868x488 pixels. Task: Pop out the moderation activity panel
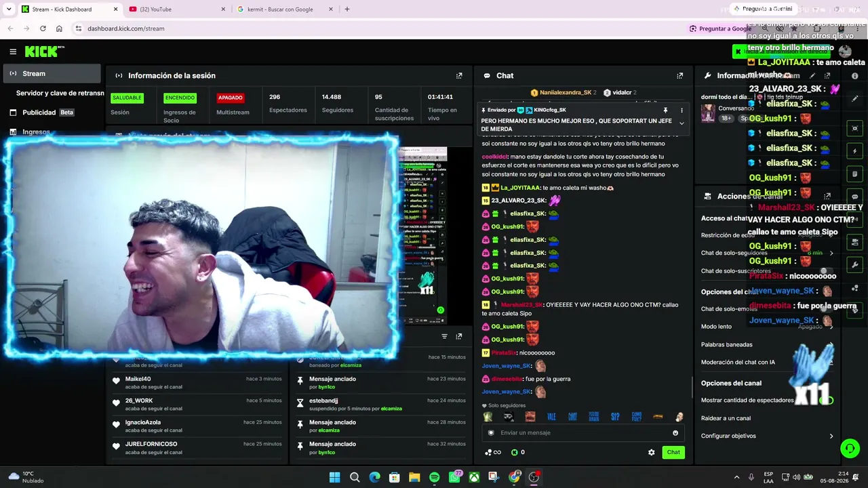(x=459, y=336)
